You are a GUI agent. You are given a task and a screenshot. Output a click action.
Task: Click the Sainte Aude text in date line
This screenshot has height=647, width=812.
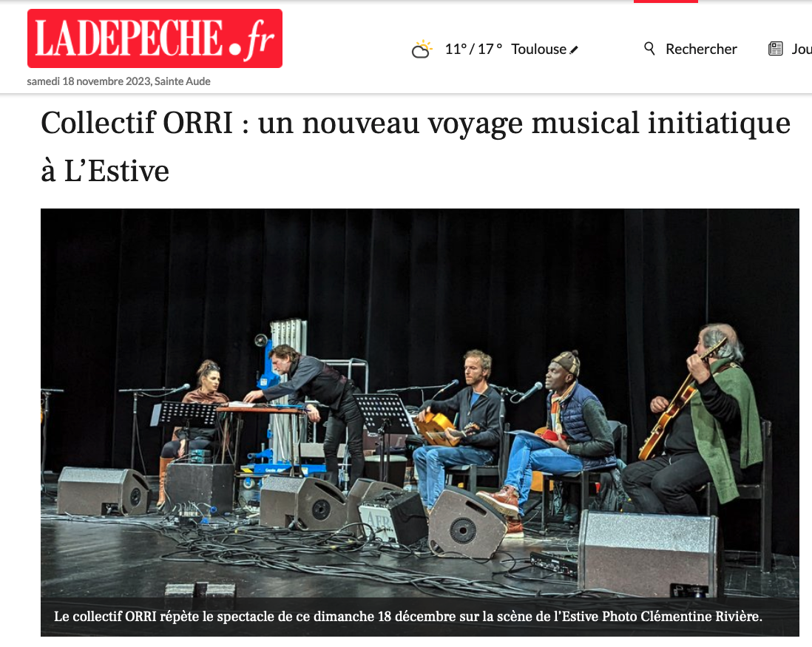point(182,81)
